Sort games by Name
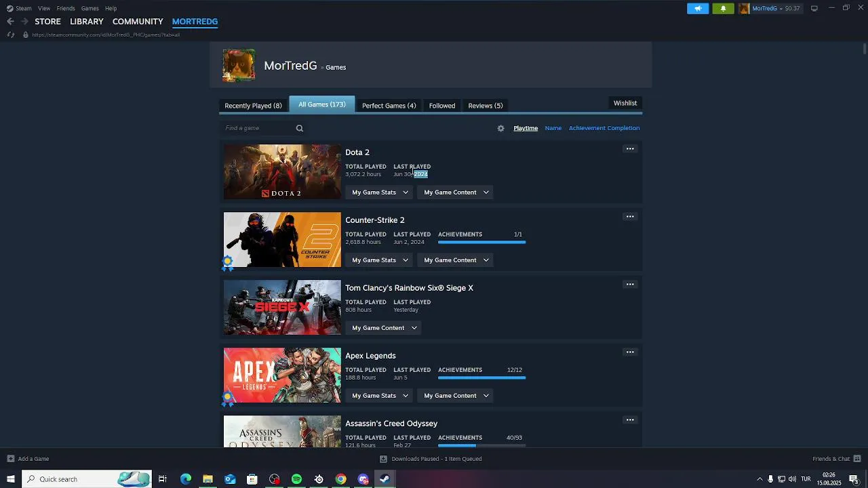The width and height of the screenshot is (868, 488). pyautogui.click(x=553, y=128)
